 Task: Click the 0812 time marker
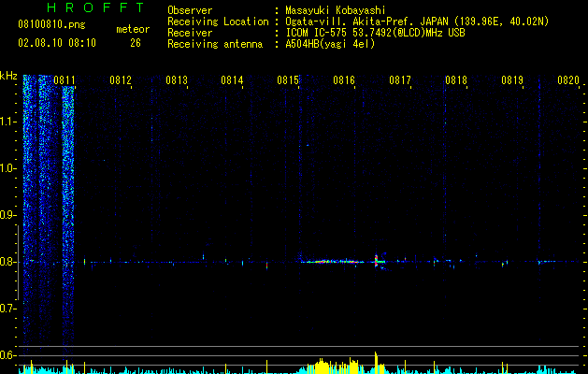pos(121,80)
